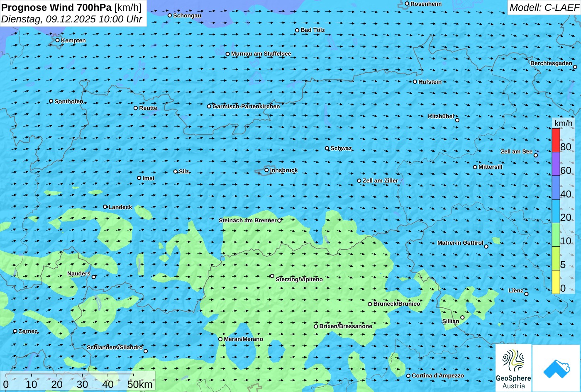The height and width of the screenshot is (392, 581).
Task: Click the Landeck location marker
Action: pos(105,207)
